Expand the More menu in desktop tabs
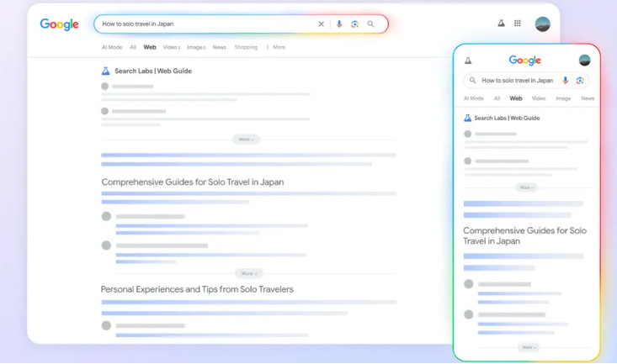Viewport: 617px width, 364px height. [276, 47]
